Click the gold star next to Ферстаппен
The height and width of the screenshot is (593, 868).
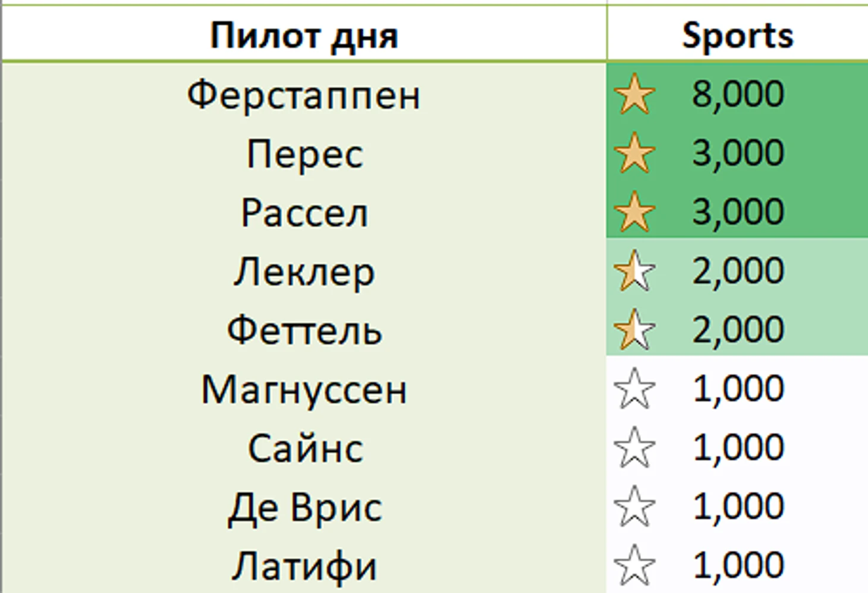[634, 94]
